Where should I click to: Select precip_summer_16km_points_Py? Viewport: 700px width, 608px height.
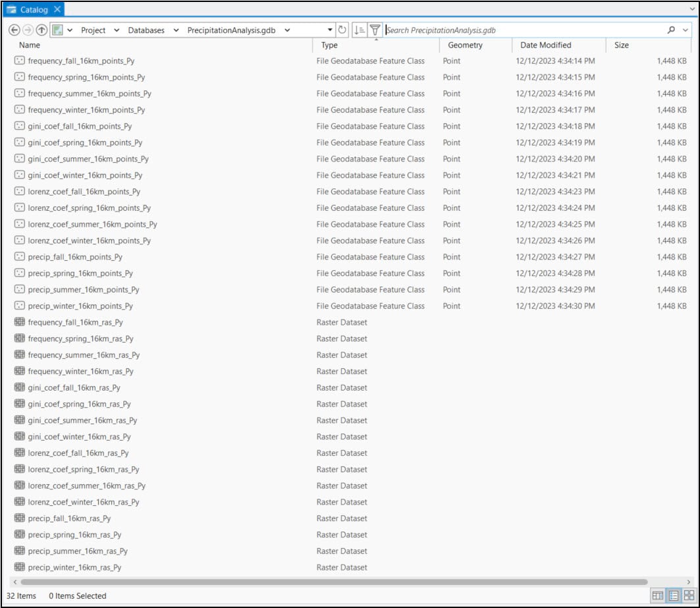(x=84, y=289)
